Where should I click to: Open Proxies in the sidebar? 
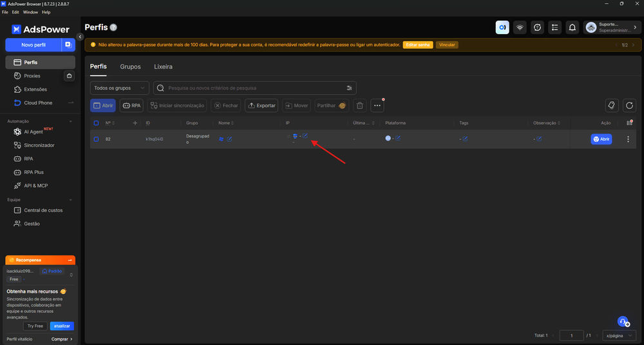coord(32,76)
